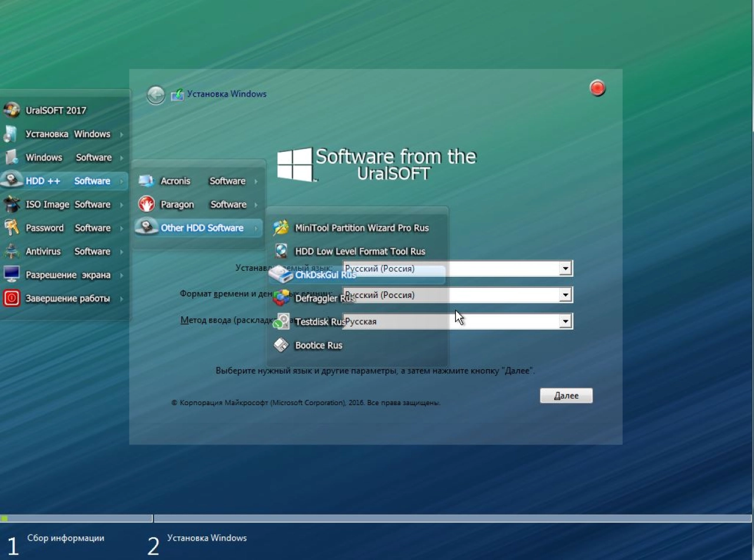Click the Разрешение экрана monitor icon
The image size is (754, 560).
[12, 274]
